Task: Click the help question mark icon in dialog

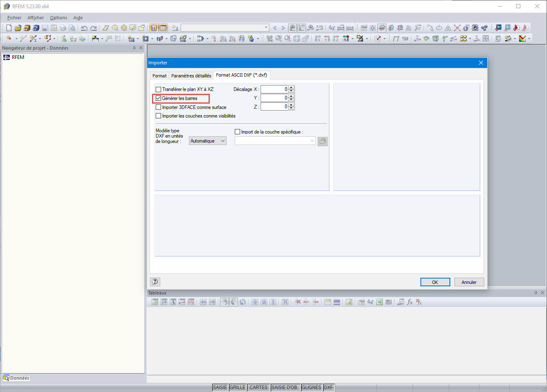Action: pyautogui.click(x=155, y=282)
